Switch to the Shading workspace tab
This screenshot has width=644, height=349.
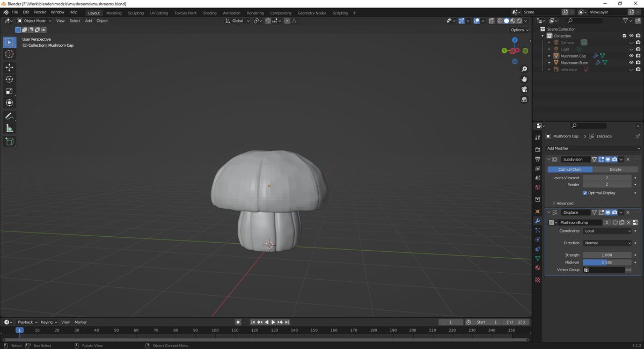(210, 13)
